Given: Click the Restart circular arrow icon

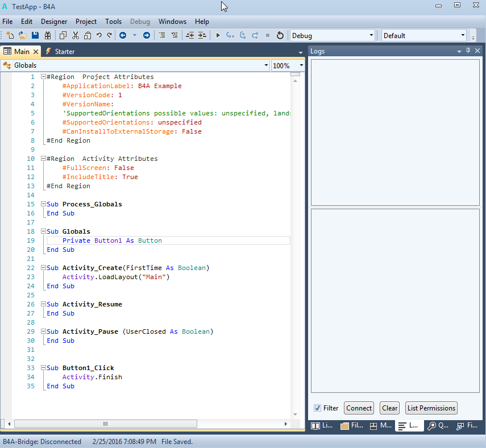Looking at the screenshot, I should 280,35.
